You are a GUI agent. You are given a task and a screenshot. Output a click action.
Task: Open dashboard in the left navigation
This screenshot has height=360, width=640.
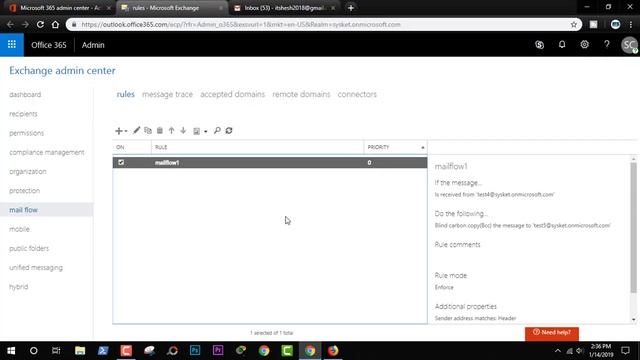pos(25,95)
